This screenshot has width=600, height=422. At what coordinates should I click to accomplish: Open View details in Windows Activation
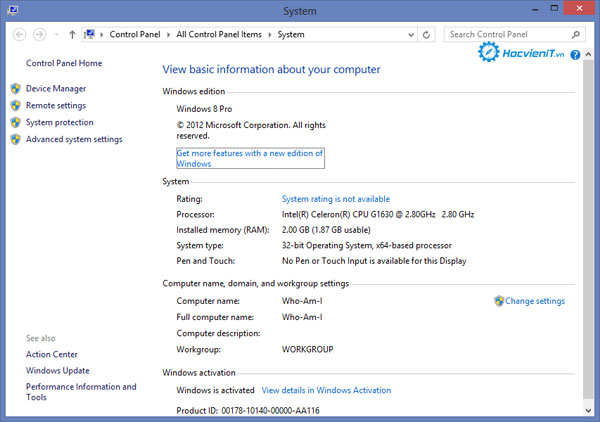pos(326,390)
